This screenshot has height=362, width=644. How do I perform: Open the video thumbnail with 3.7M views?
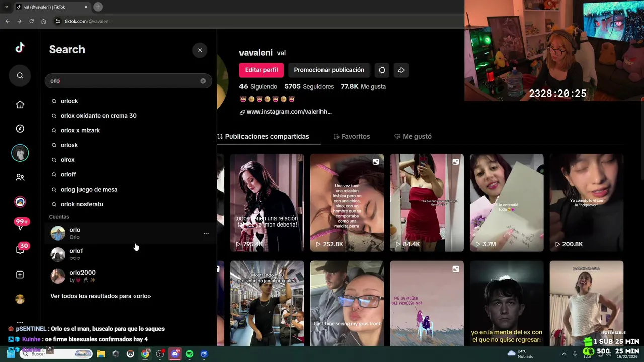(507, 203)
